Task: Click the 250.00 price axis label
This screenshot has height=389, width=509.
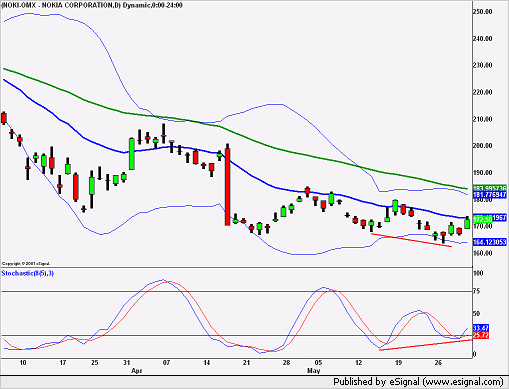Action: click(x=483, y=12)
